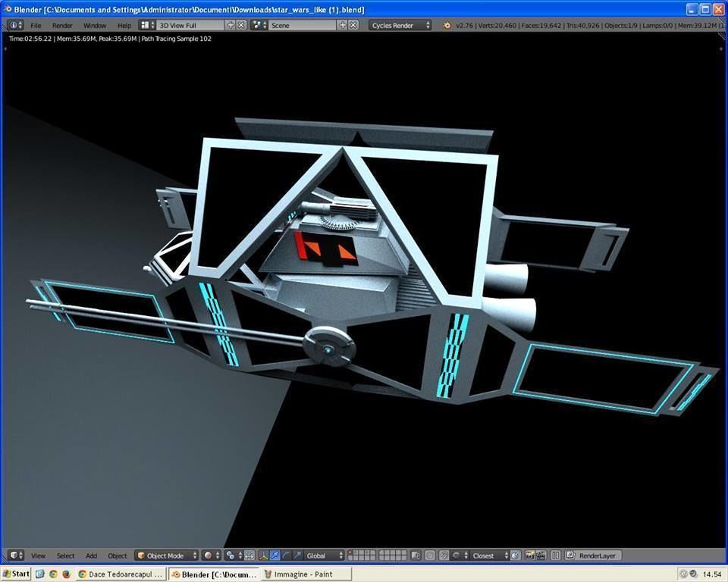Click the Blender logo icon in header
The image size is (728, 582).
446,26
